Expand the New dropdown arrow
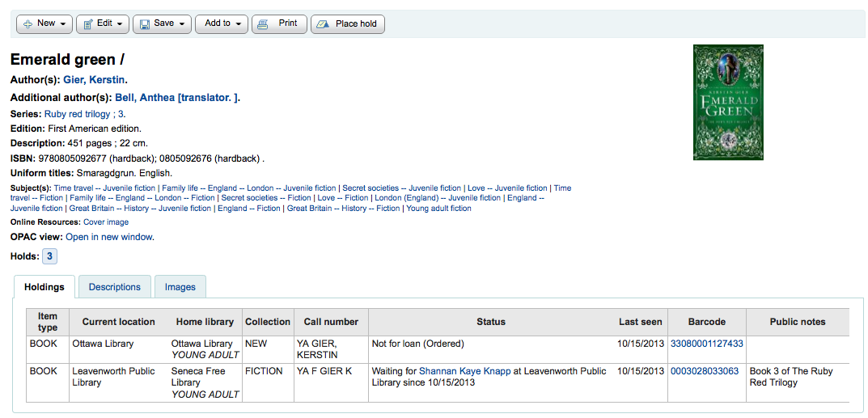The width and height of the screenshot is (868, 418). coord(63,24)
